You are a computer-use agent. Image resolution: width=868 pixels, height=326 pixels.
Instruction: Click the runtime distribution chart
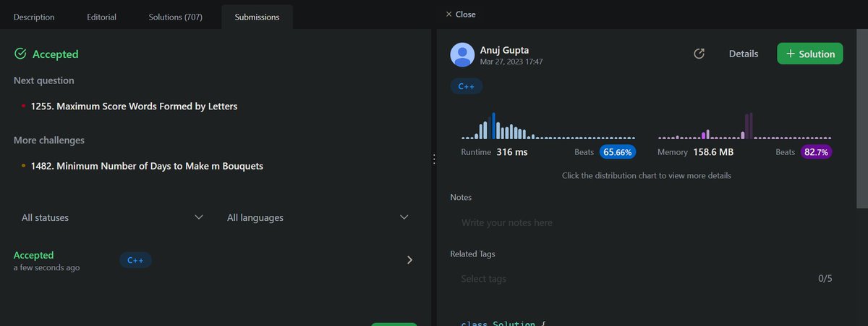[548, 125]
